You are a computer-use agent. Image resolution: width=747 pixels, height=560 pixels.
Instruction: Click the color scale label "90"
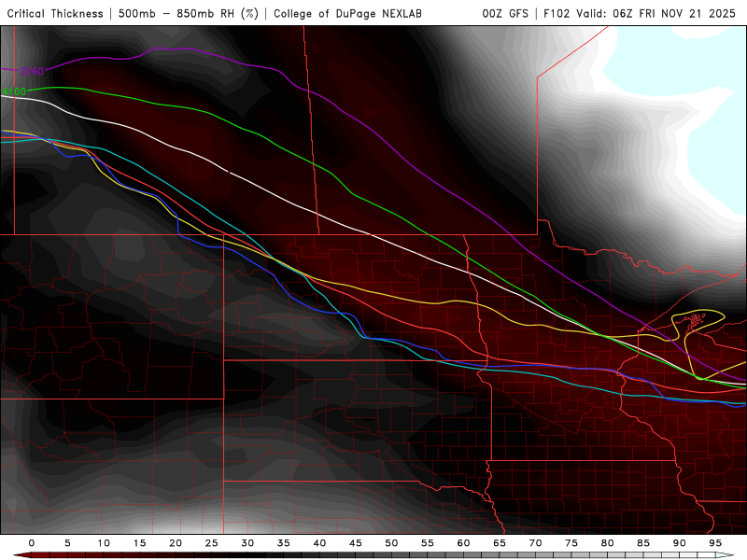tap(680, 543)
